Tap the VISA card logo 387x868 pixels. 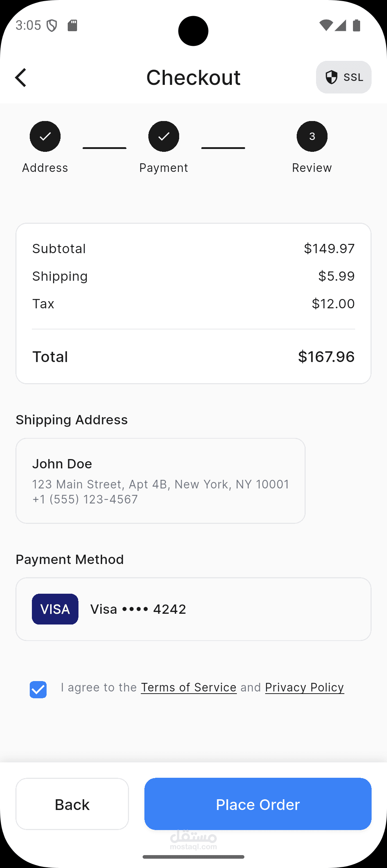click(x=55, y=609)
